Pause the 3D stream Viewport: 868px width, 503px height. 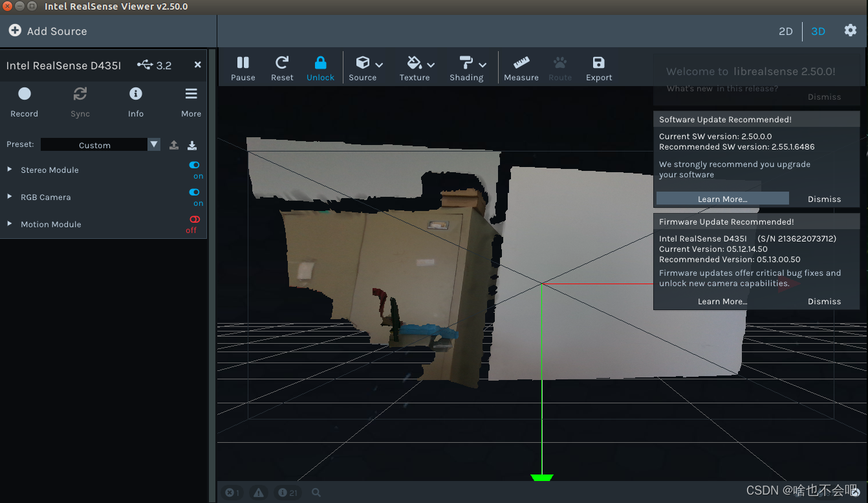pyautogui.click(x=243, y=68)
